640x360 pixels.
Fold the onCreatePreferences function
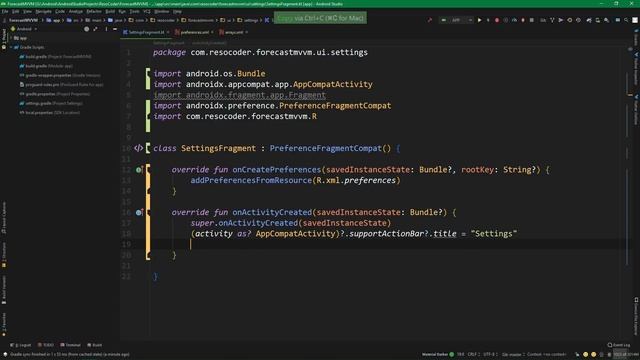coord(148,169)
